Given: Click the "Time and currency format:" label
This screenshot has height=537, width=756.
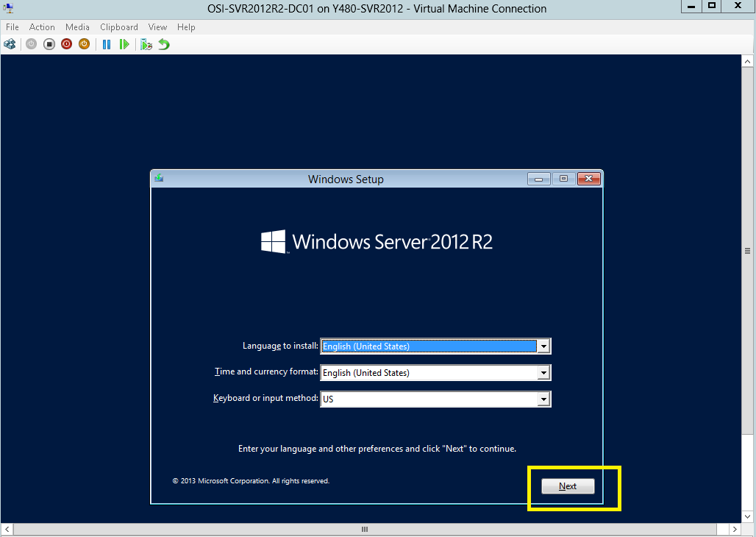Looking at the screenshot, I should click(266, 371).
